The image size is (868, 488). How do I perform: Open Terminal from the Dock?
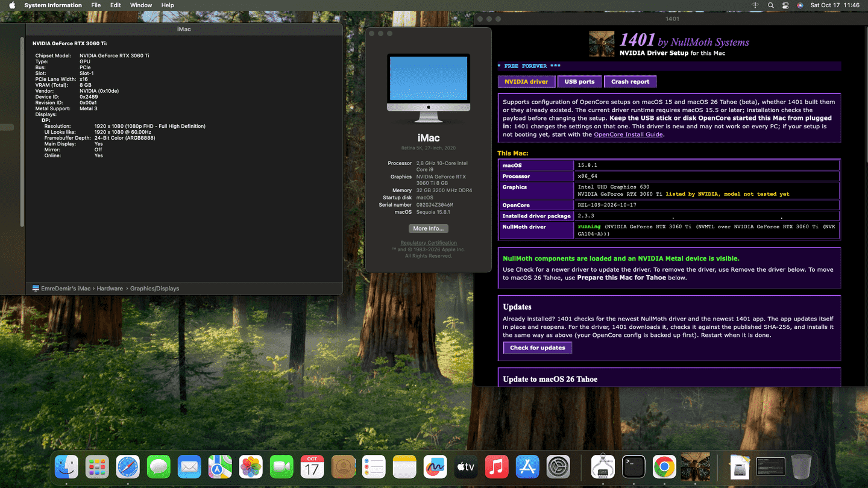pyautogui.click(x=634, y=467)
